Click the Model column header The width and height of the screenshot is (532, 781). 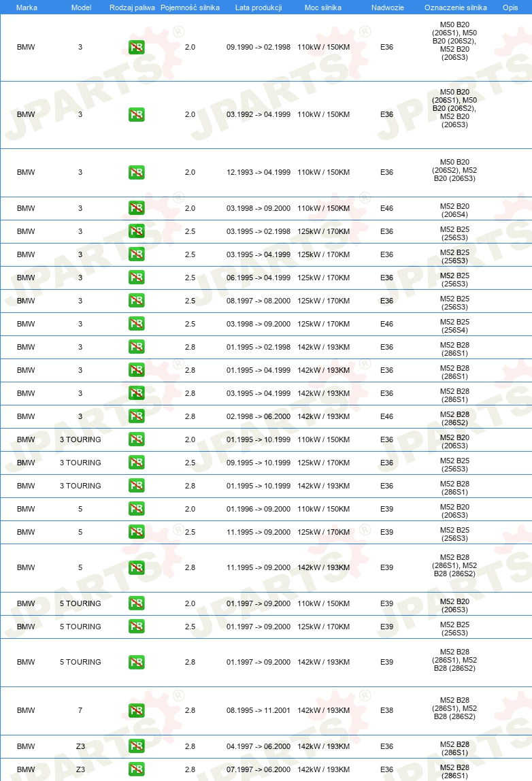81,7
